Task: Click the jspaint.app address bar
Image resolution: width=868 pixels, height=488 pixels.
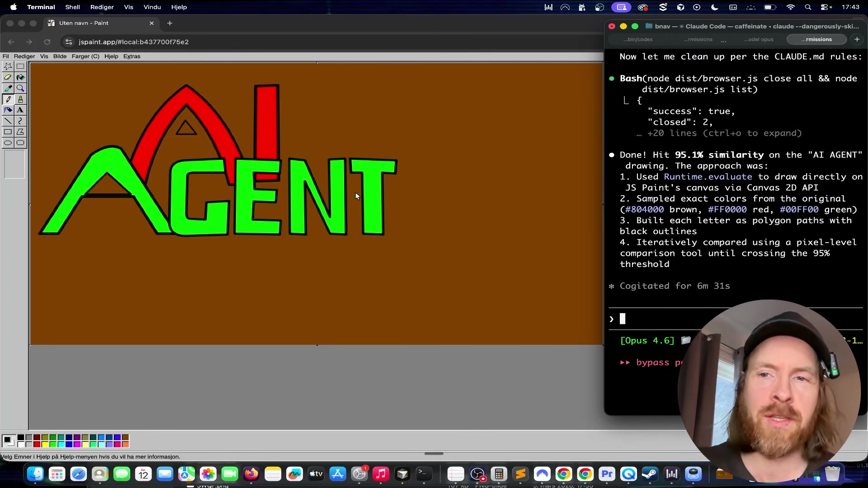Action: point(133,42)
